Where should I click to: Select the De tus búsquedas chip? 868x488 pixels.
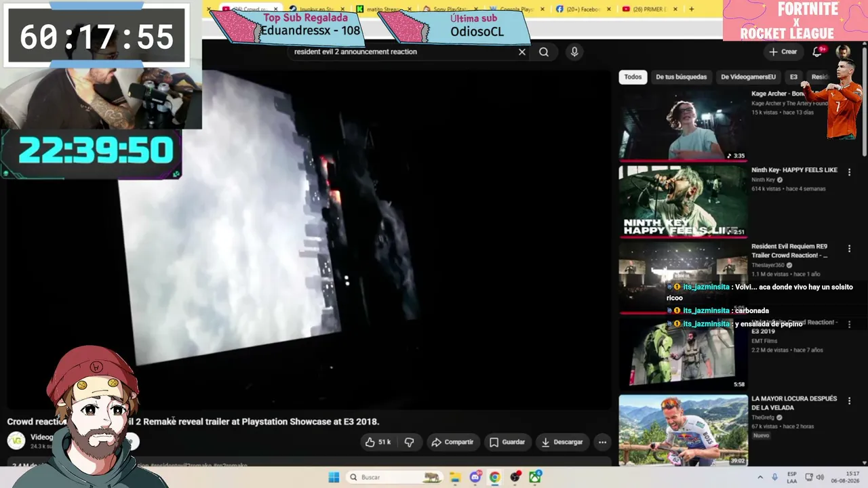681,77
